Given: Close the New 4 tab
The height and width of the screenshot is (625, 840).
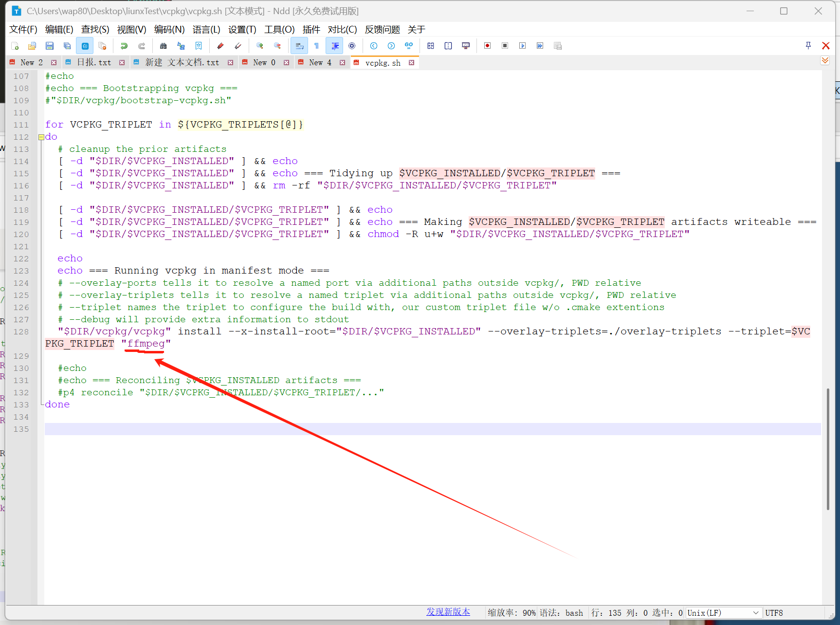Looking at the screenshot, I should pyautogui.click(x=342, y=62).
